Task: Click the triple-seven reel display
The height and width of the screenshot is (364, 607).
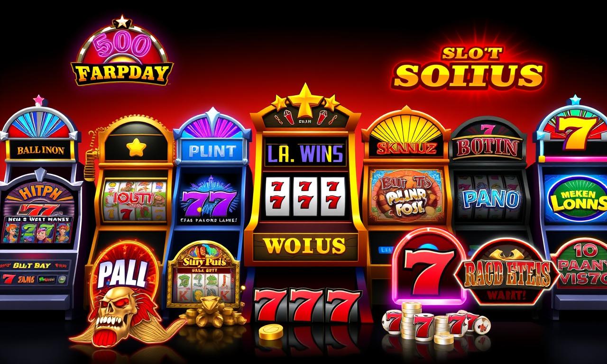Action: tap(305, 196)
